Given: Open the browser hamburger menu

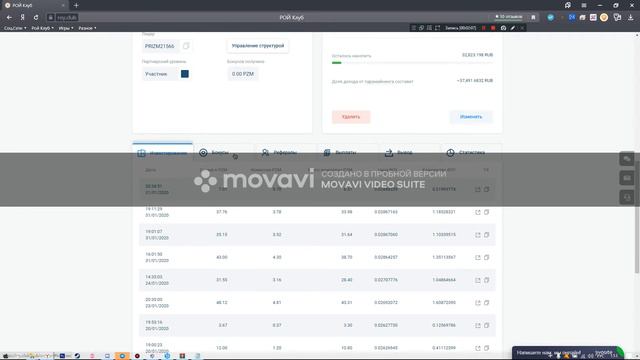Looking at the screenshot, I should pyautogui.click(x=584, y=5).
